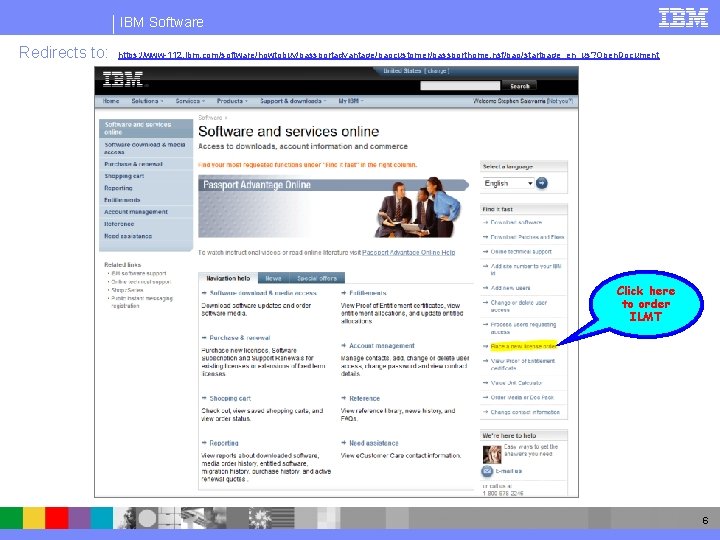Click the IBM logo in the webpage header
The width and height of the screenshot is (720, 540).
(x=123, y=79)
